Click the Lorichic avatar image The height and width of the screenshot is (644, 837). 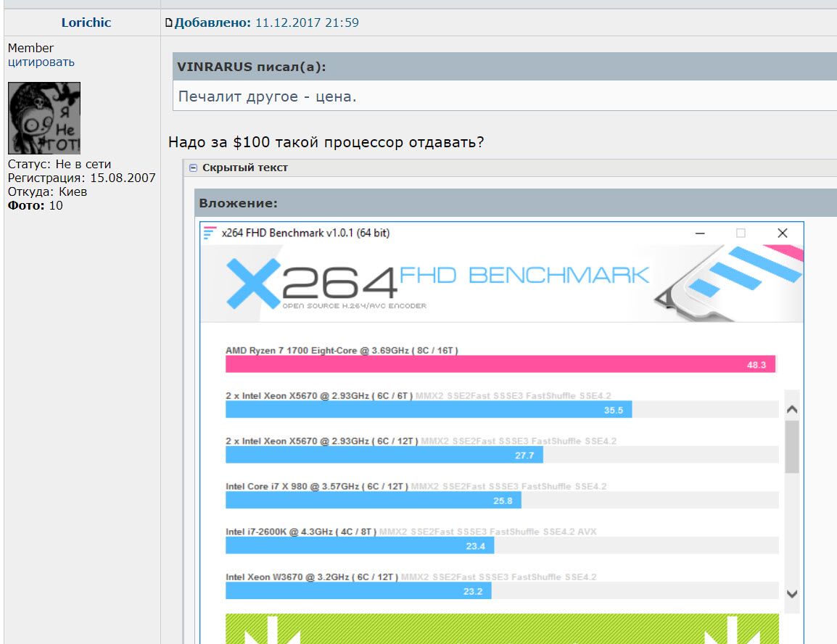pos(44,118)
